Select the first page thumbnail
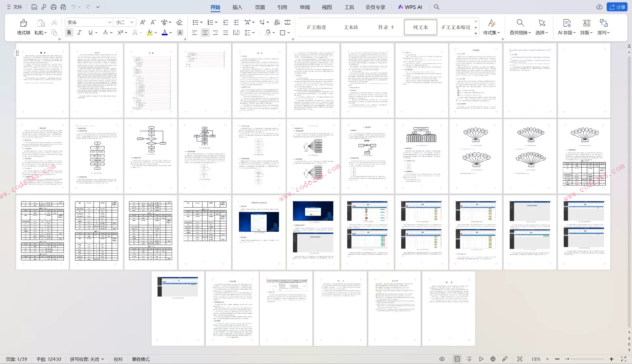632x364 pixels. (42, 80)
